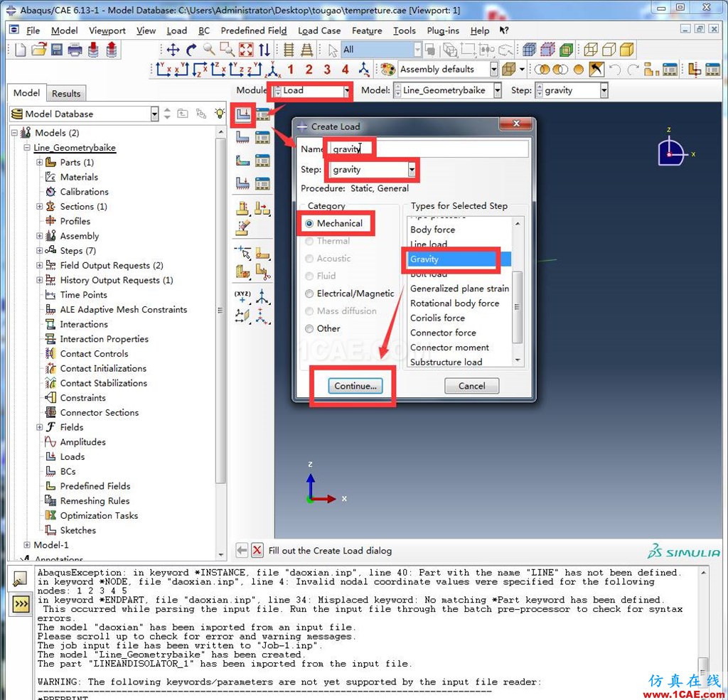
Task: Click the Create Datum CSYS icon
Action: coord(262,295)
